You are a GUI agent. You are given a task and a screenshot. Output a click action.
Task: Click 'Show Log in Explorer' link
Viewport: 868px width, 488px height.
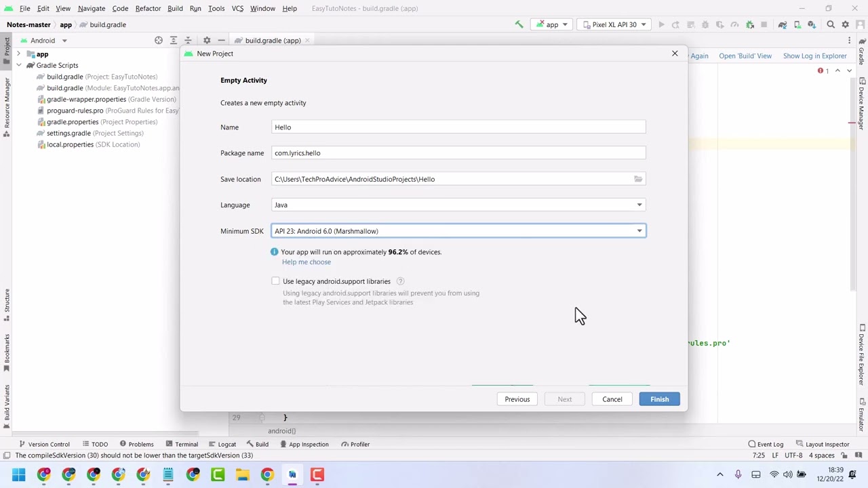point(815,56)
